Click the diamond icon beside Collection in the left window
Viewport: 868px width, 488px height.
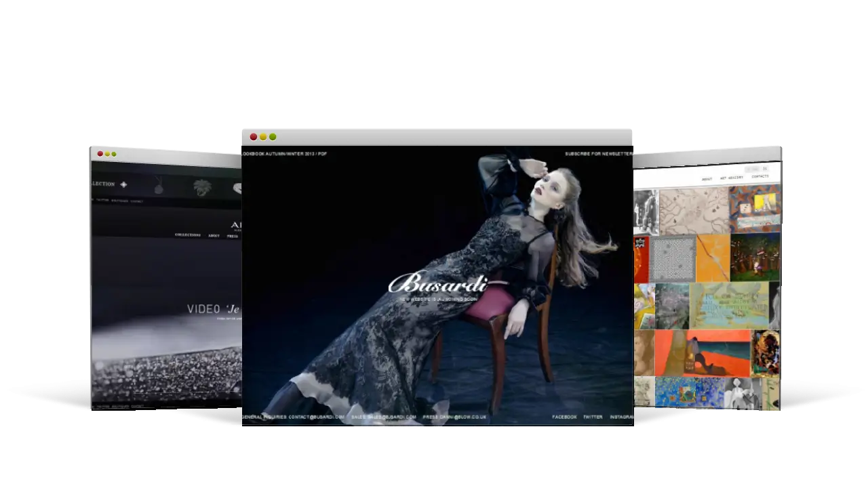[x=123, y=184]
